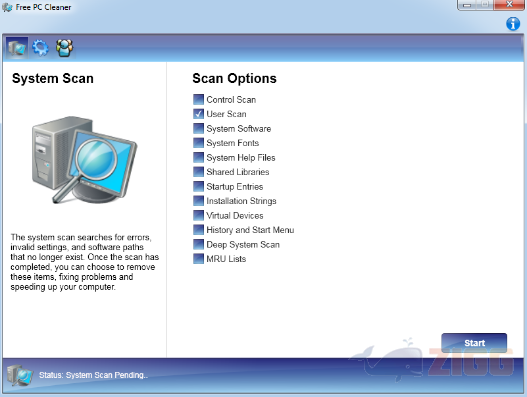Enable History and Start Menu scan

point(198,230)
